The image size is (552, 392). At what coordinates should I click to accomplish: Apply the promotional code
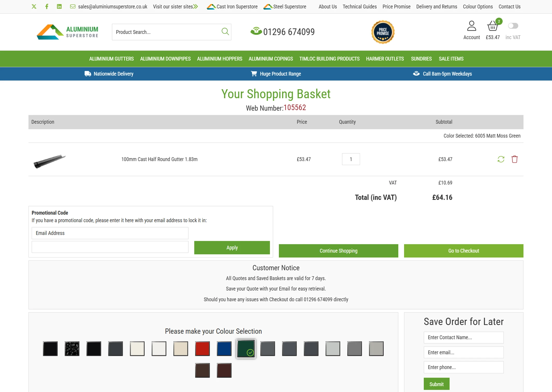click(232, 248)
